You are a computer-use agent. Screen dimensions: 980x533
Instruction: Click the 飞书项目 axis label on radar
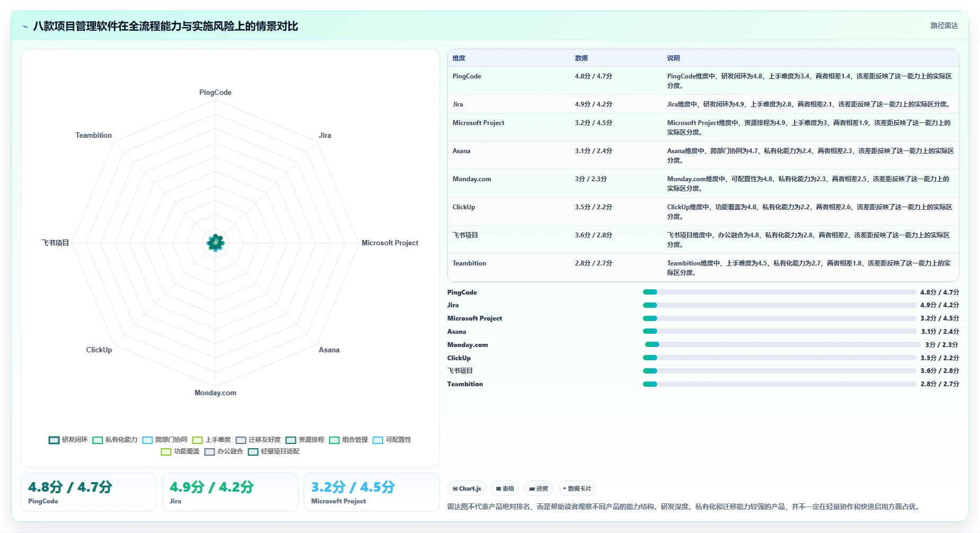[x=56, y=243]
